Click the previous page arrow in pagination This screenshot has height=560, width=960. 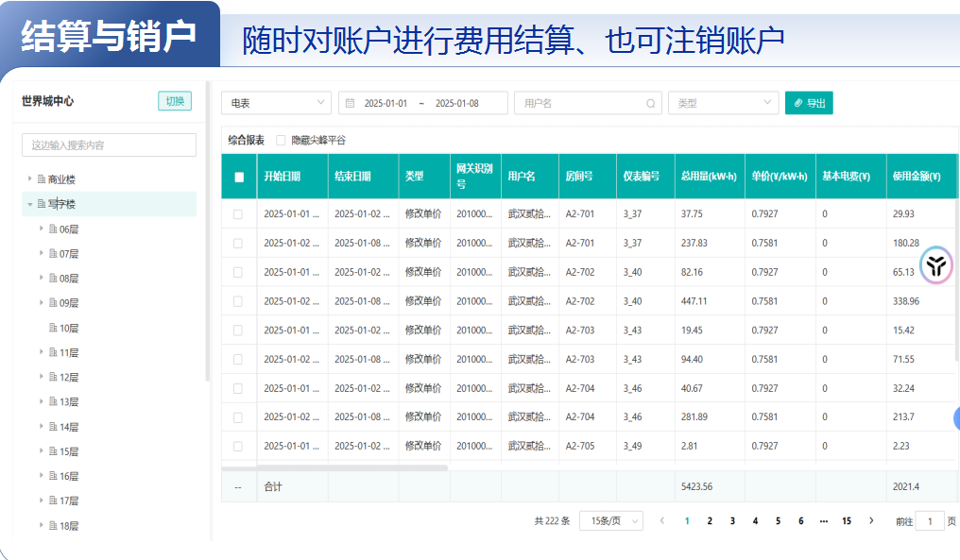661,519
